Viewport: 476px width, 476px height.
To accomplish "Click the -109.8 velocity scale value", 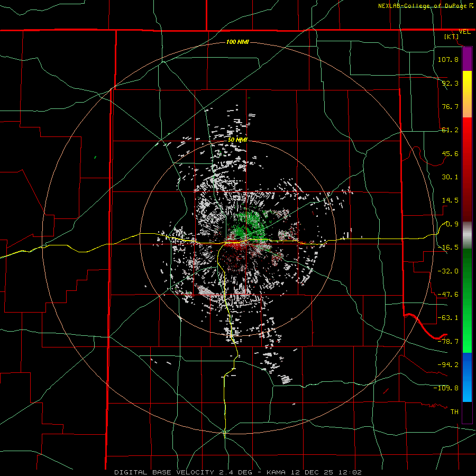I will (446, 388).
